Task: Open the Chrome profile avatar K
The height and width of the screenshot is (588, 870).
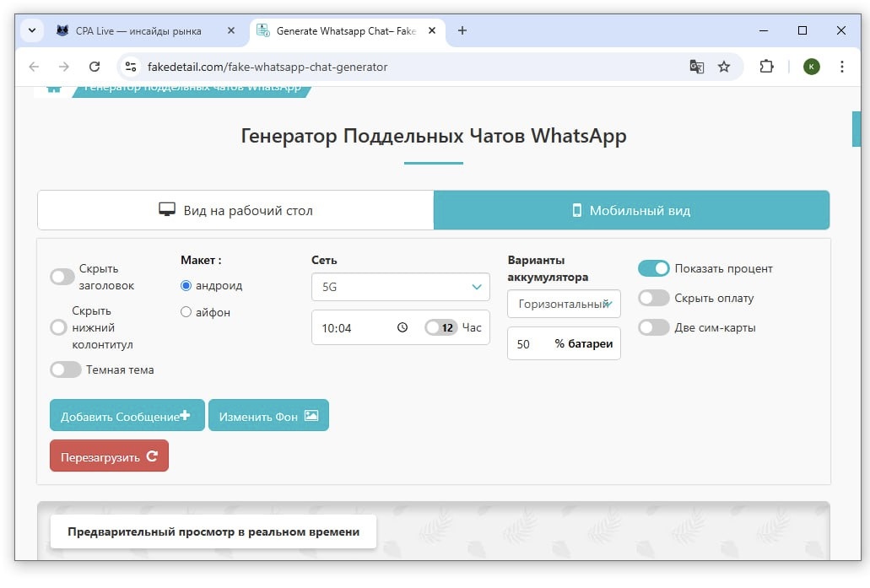Action: tap(811, 67)
